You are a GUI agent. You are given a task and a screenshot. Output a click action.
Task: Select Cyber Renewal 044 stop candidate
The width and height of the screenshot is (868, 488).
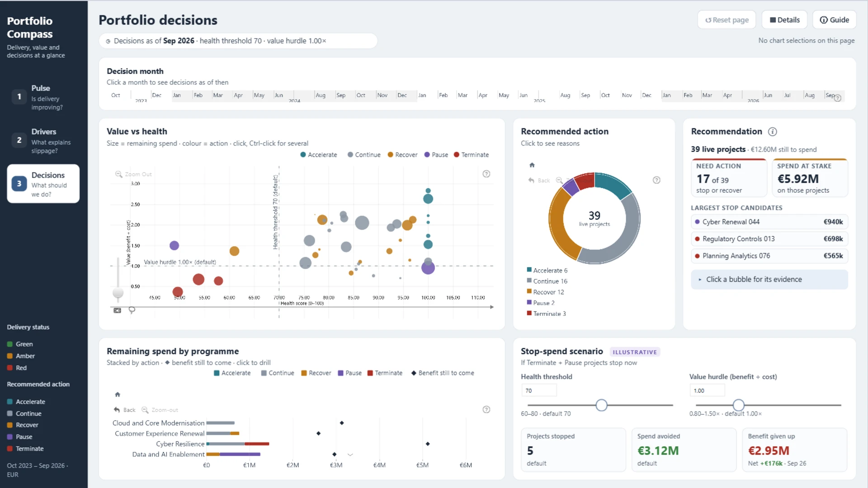click(769, 222)
